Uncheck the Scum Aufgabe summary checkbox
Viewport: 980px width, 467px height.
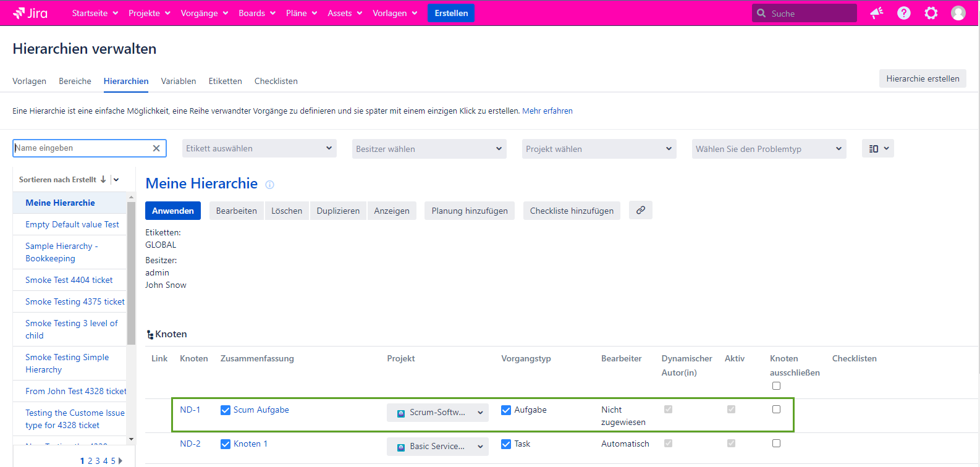pyautogui.click(x=226, y=410)
